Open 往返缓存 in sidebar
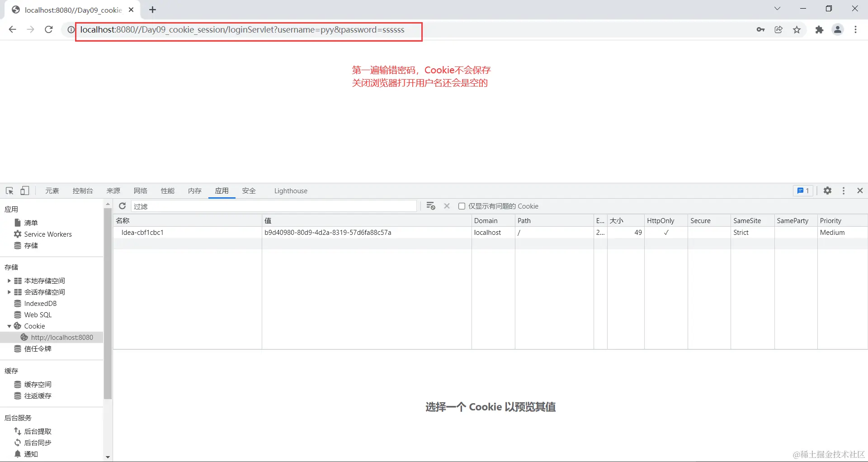Image resolution: width=868 pixels, height=462 pixels. click(38, 395)
